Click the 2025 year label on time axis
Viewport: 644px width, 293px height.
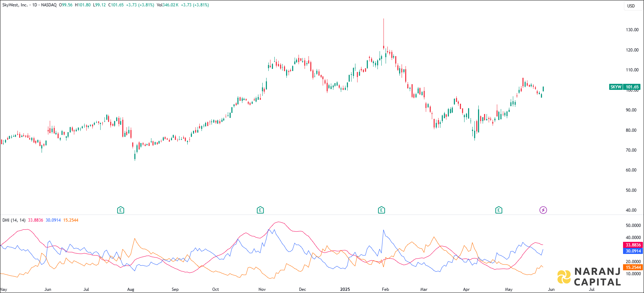click(345, 289)
